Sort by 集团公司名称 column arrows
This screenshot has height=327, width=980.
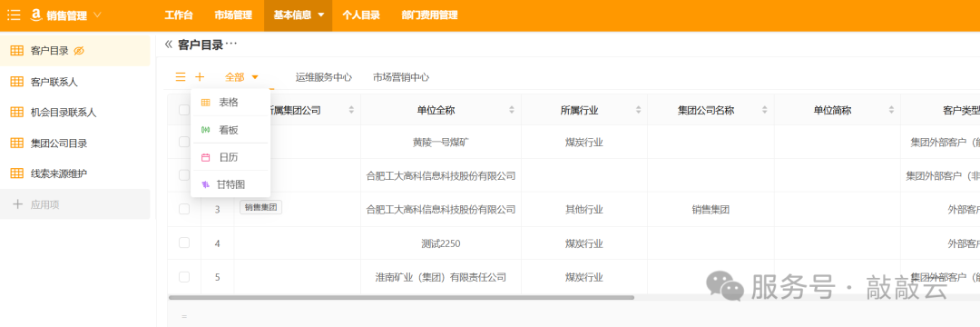pyautogui.click(x=764, y=110)
